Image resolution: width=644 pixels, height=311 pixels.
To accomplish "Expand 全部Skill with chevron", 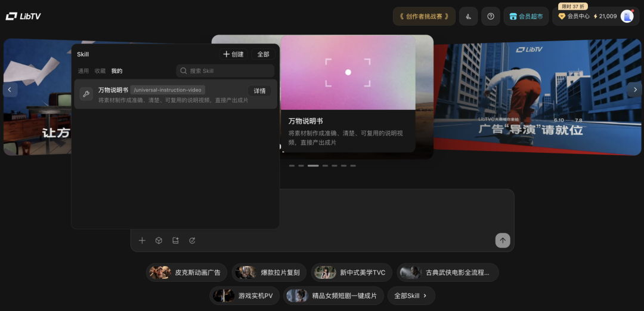I will coord(411,295).
